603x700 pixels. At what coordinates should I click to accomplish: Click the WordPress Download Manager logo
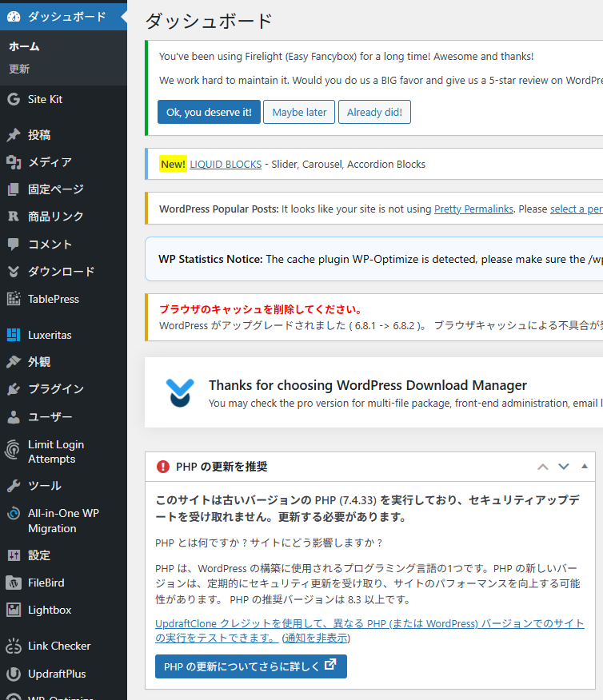pyautogui.click(x=180, y=393)
